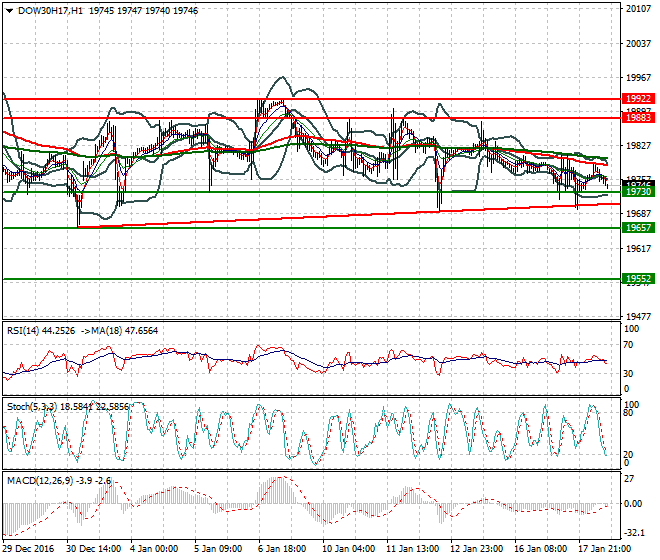The height and width of the screenshot is (560, 660).
Task: Click the MACD scale value -32.1
Action: 634,533
